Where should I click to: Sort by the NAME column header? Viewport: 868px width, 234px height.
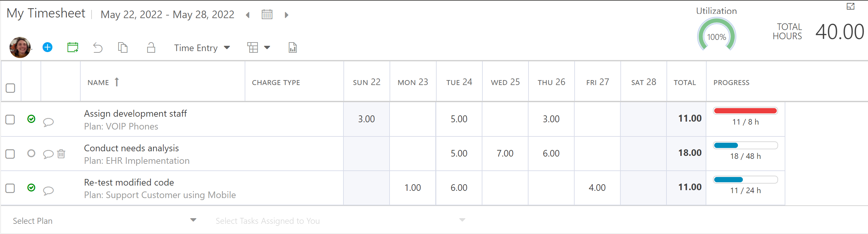tap(98, 83)
